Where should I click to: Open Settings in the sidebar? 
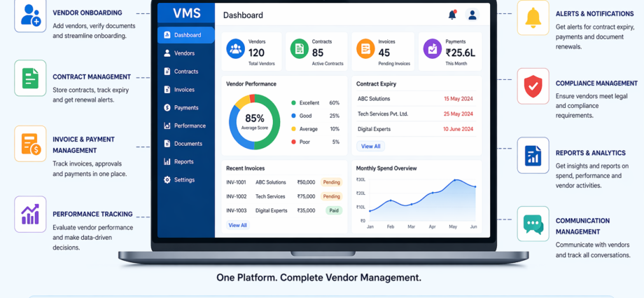pyautogui.click(x=184, y=180)
